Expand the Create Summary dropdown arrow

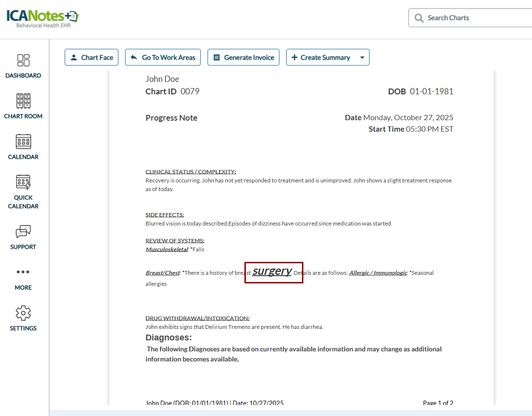(x=362, y=57)
